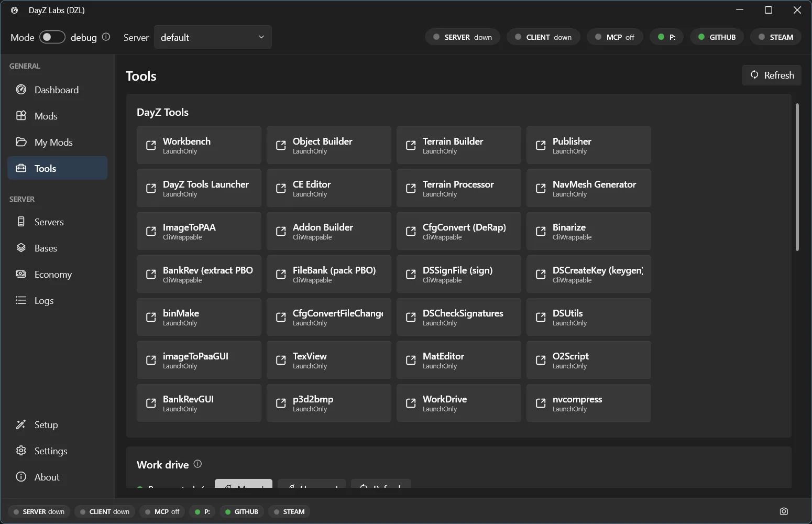
Task: Click the DSCreateKey keygen icon
Action: (x=541, y=274)
